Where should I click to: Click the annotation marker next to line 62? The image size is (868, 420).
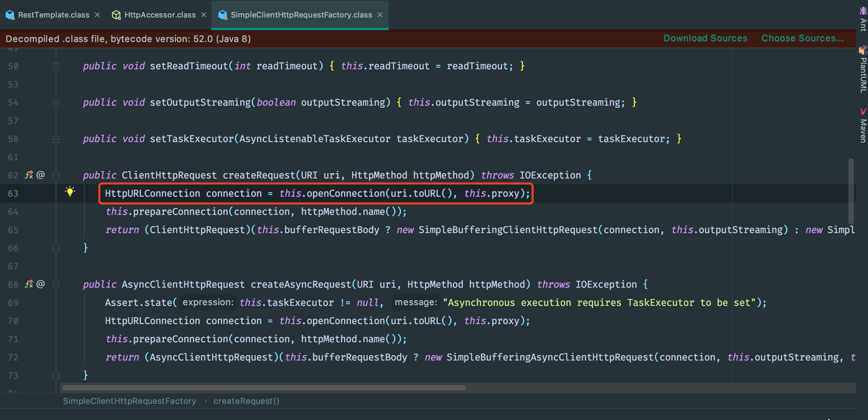(41, 175)
